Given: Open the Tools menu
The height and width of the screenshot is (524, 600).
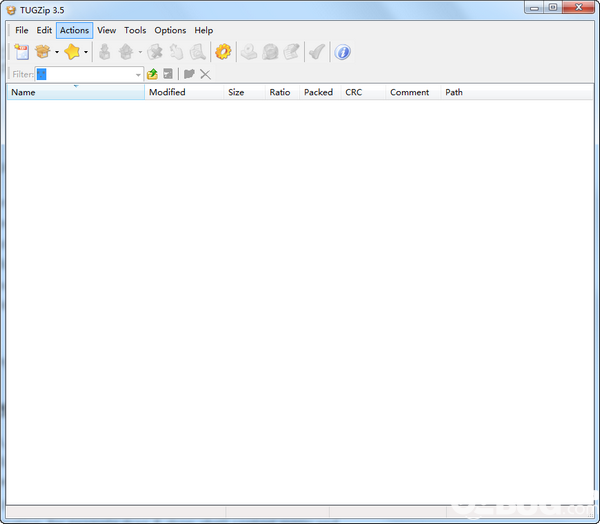Looking at the screenshot, I should [x=135, y=30].
